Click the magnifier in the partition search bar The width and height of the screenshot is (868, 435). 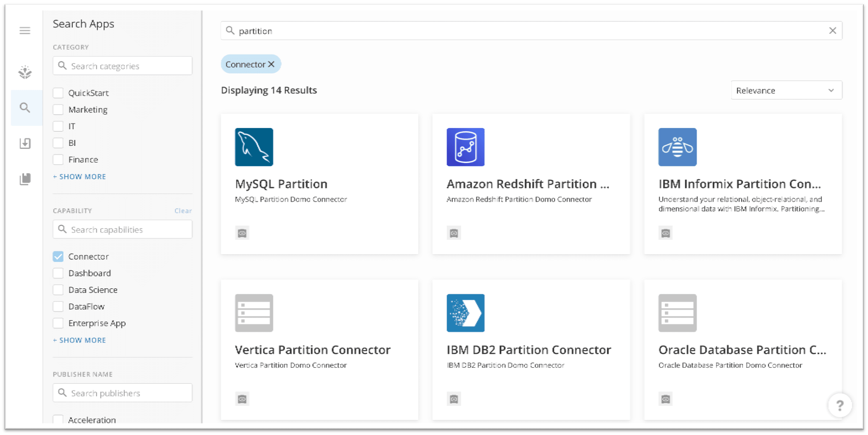[x=230, y=31]
